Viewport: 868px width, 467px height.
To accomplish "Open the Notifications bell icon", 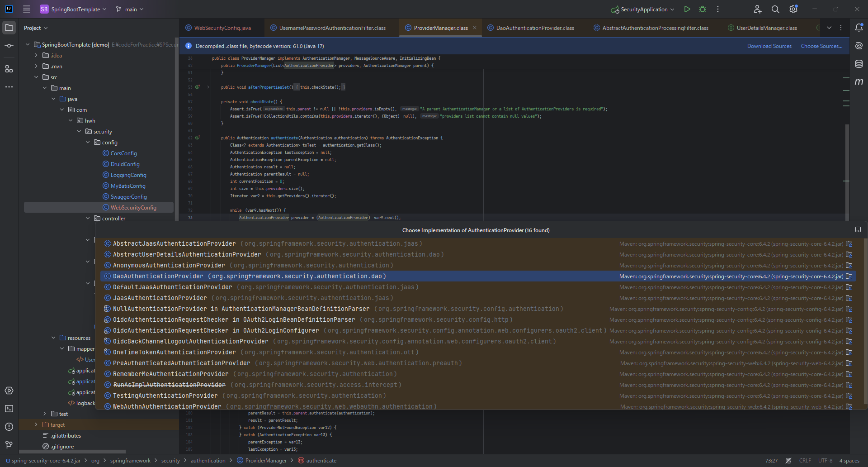I will 859,28.
